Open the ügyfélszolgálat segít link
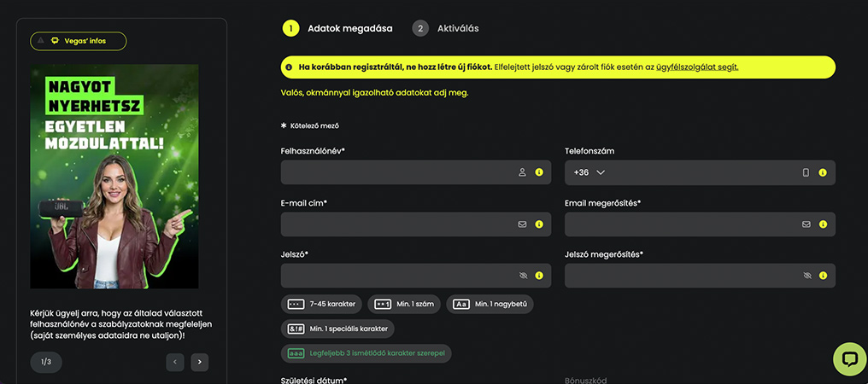 (x=697, y=67)
